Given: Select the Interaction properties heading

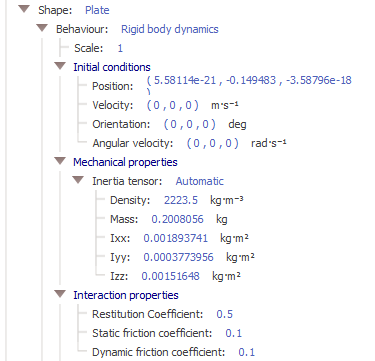Looking at the screenshot, I should point(126,295).
